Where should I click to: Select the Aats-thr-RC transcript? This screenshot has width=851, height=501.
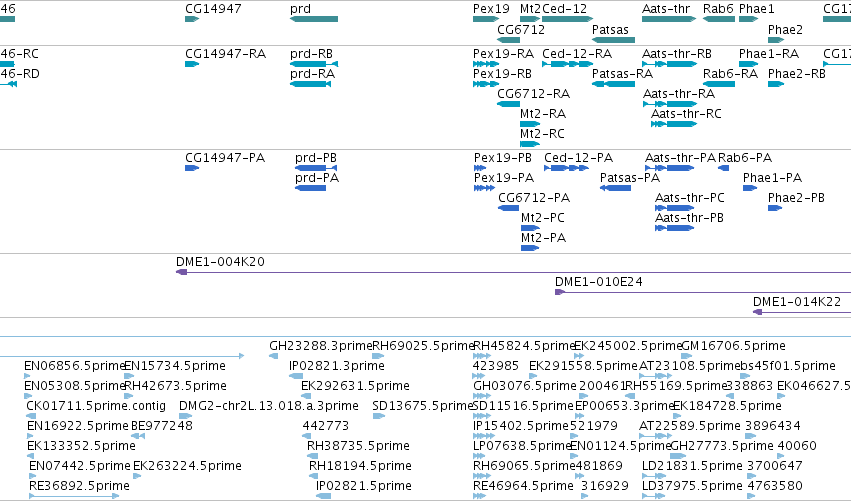click(x=674, y=124)
